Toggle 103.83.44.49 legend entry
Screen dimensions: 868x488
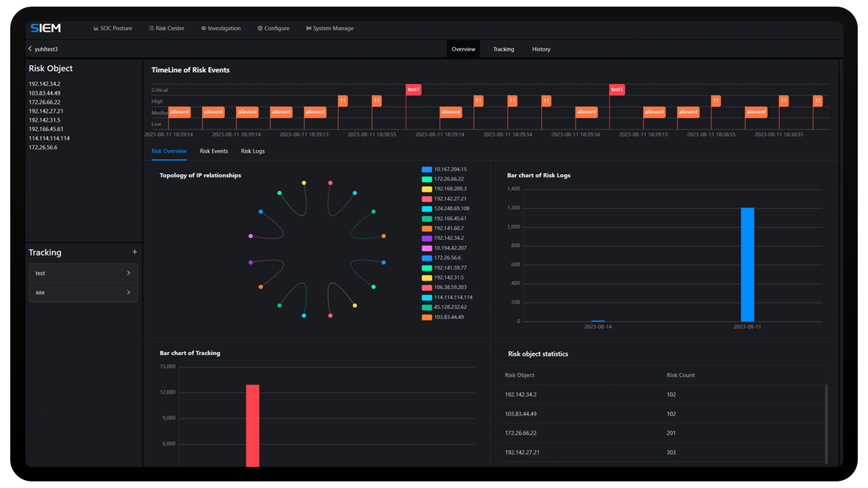click(x=448, y=317)
